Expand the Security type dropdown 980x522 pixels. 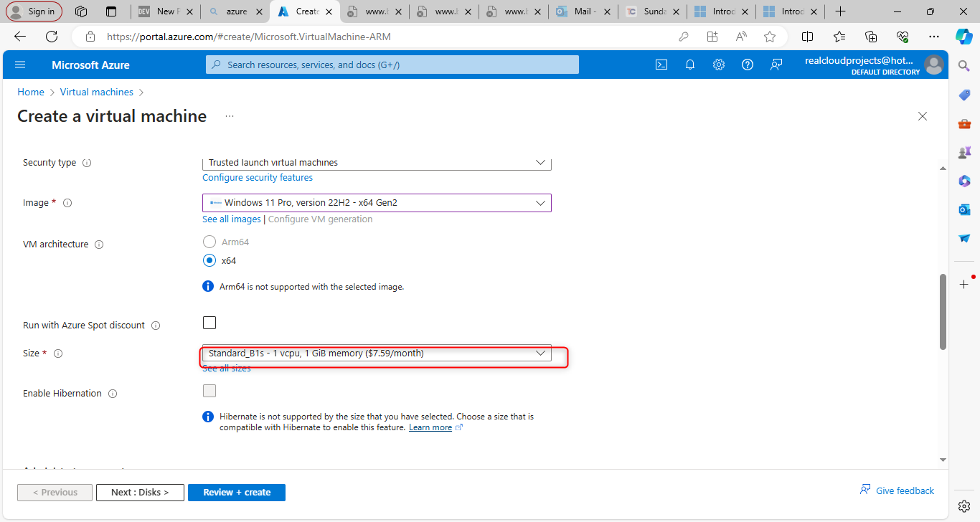(x=377, y=163)
